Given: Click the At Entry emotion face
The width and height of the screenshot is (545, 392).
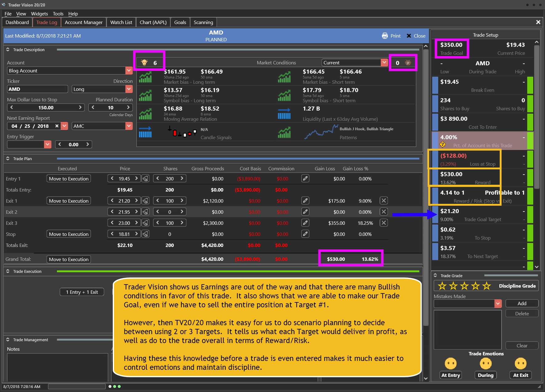Looking at the screenshot, I should [x=450, y=363].
